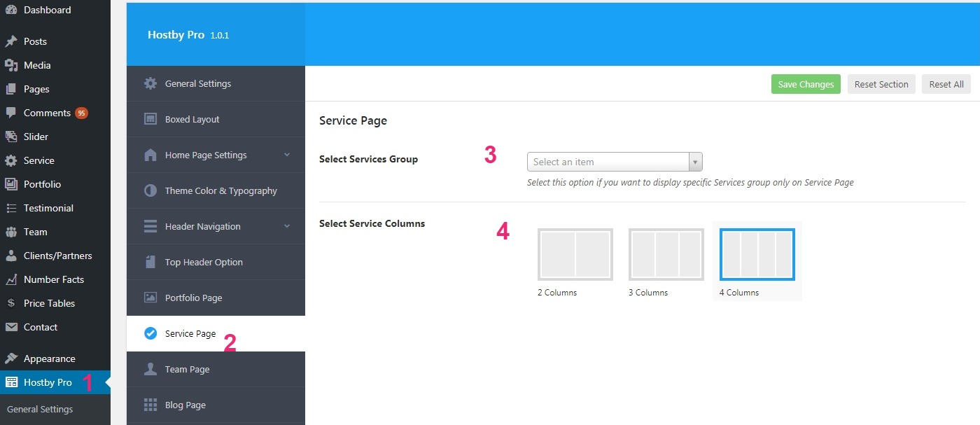Open the Hostby Pro menu item
The height and width of the screenshot is (425, 980).
point(55,382)
